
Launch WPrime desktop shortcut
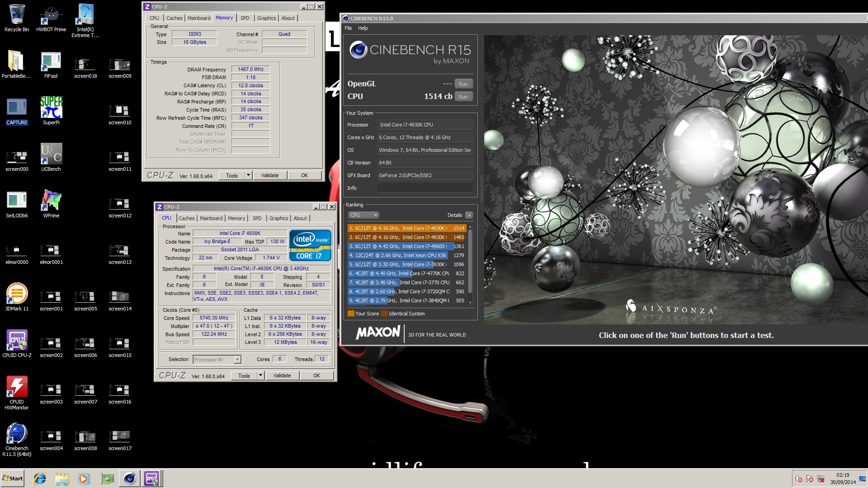tap(51, 204)
